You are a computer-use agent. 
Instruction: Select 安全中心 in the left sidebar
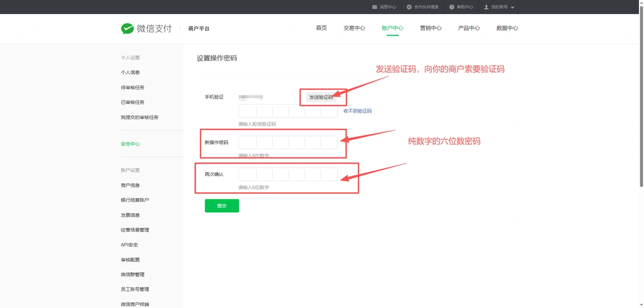coord(130,144)
